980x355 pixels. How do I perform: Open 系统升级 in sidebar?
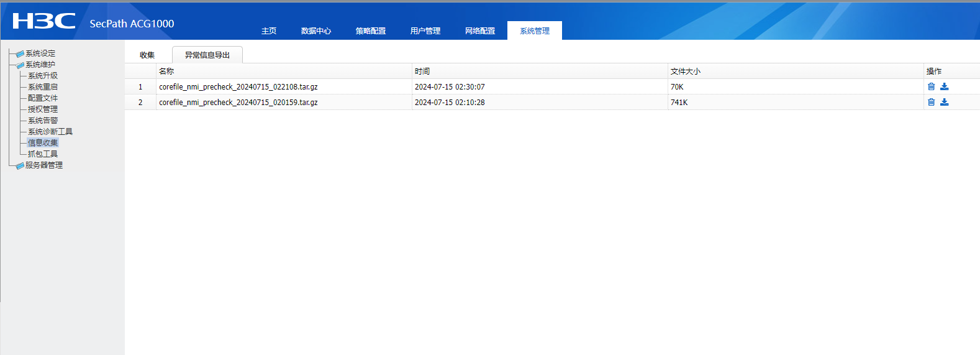43,76
